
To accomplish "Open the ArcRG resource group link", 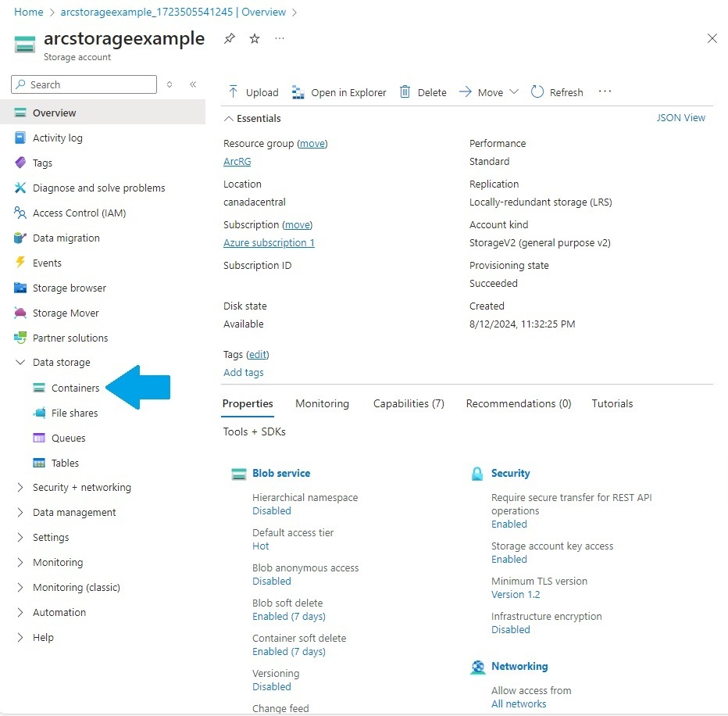I will point(237,161).
